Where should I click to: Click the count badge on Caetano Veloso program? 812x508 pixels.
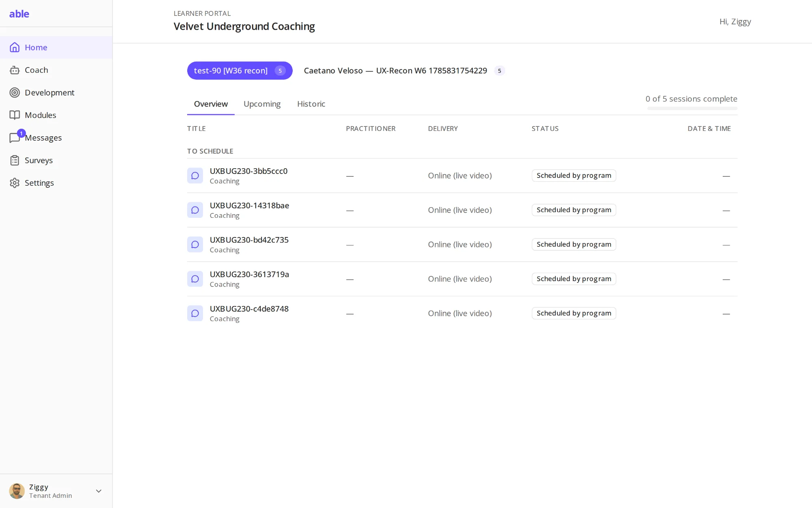pos(499,71)
